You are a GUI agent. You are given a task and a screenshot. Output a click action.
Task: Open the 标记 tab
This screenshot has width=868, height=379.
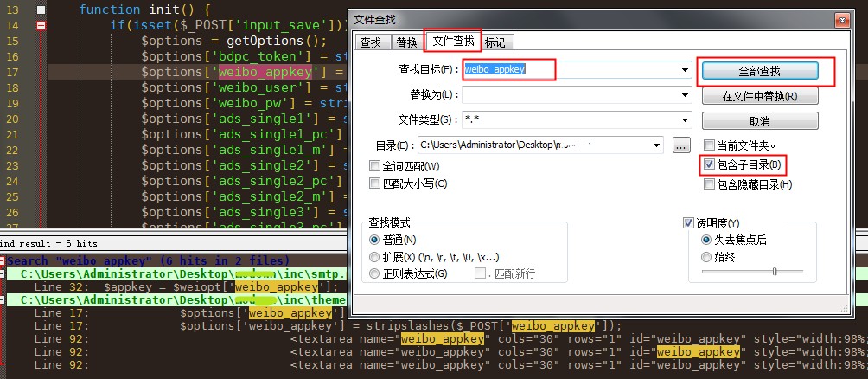click(495, 42)
